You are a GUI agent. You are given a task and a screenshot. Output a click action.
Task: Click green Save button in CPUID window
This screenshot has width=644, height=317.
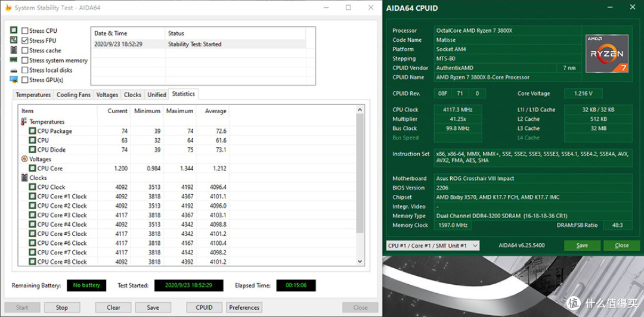pos(582,245)
